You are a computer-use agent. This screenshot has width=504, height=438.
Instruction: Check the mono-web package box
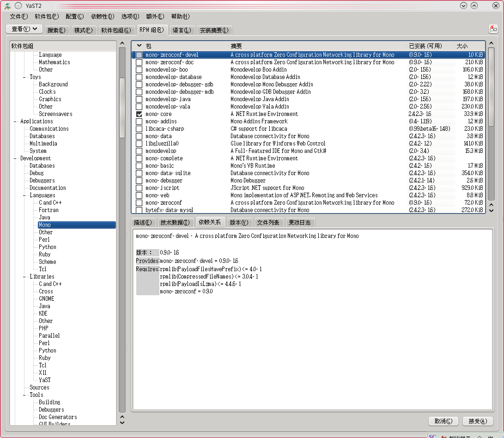139,195
